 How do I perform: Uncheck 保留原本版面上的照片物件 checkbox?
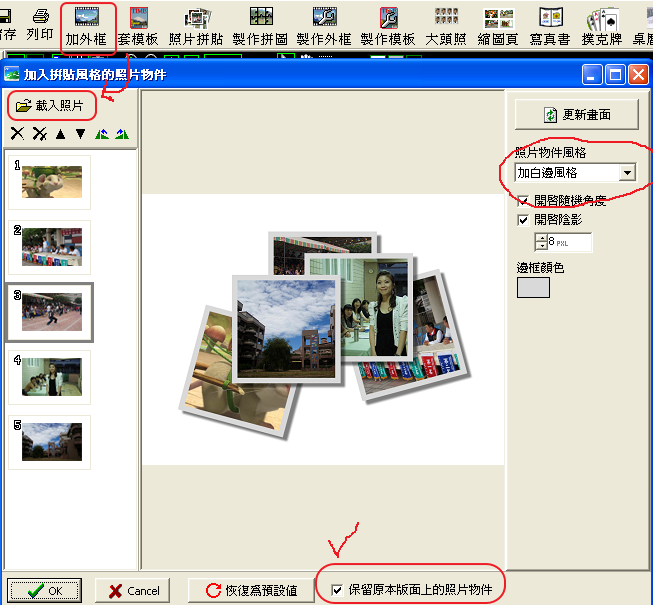click(337, 590)
